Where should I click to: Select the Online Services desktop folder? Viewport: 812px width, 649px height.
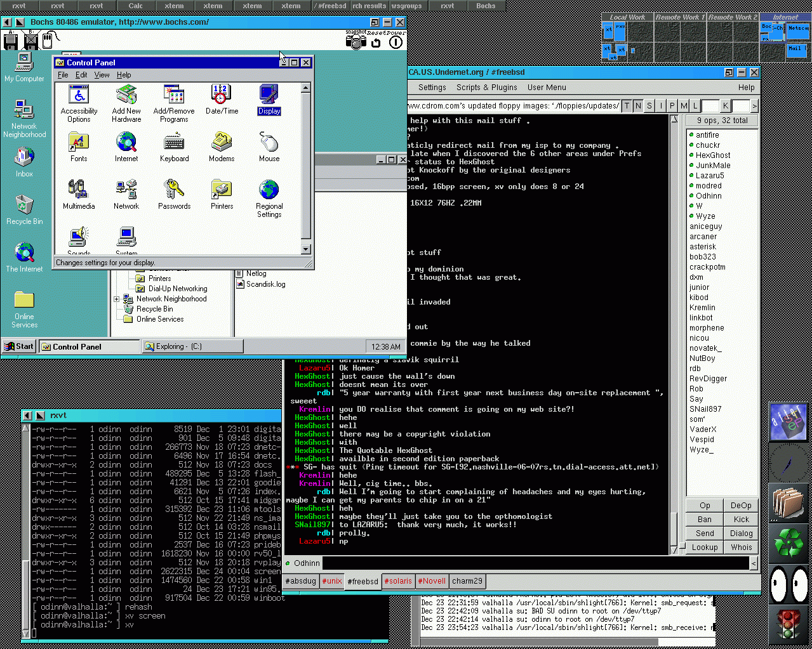24,309
